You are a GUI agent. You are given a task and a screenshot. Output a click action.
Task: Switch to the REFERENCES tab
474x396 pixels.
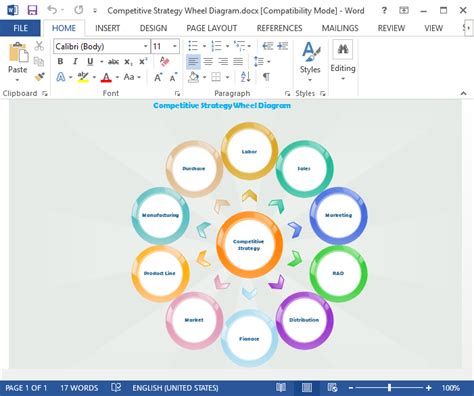pyautogui.click(x=279, y=28)
